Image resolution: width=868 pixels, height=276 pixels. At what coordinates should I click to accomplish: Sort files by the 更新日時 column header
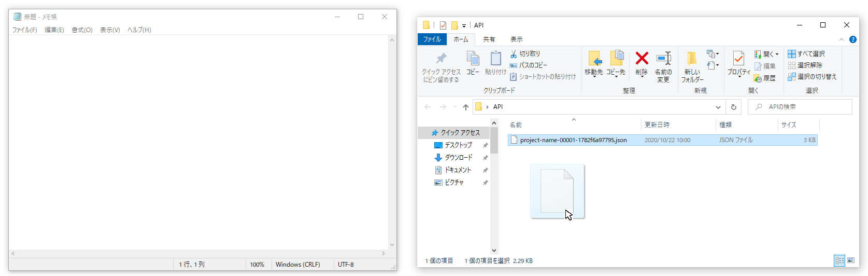[657, 125]
